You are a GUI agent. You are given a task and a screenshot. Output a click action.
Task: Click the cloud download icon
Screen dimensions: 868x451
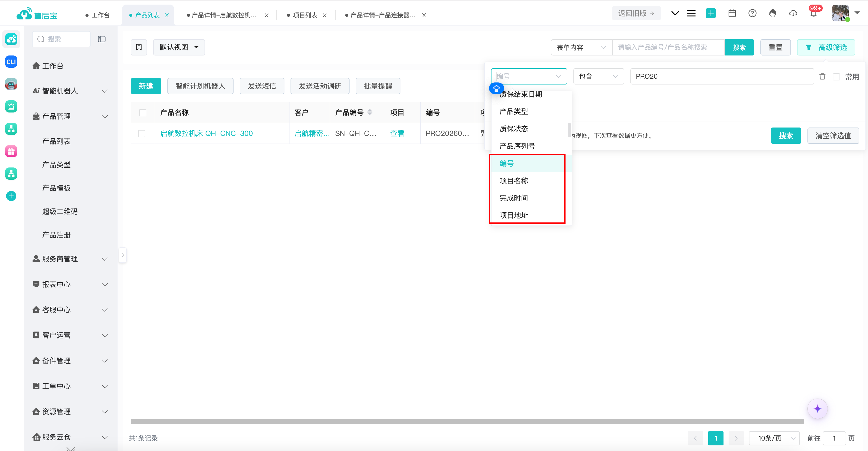pos(793,13)
